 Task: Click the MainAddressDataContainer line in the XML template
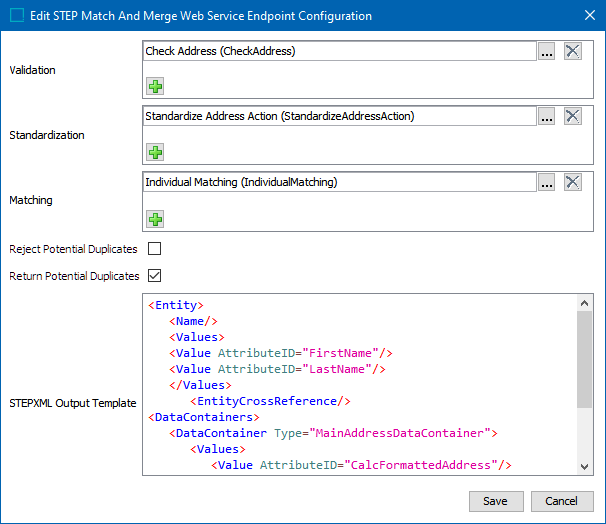click(335, 433)
